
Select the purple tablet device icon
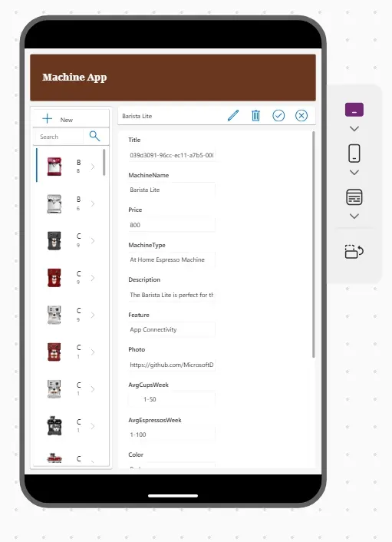pyautogui.click(x=354, y=110)
